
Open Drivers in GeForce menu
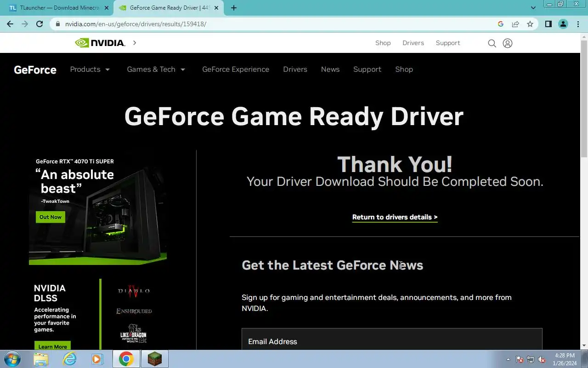(295, 69)
